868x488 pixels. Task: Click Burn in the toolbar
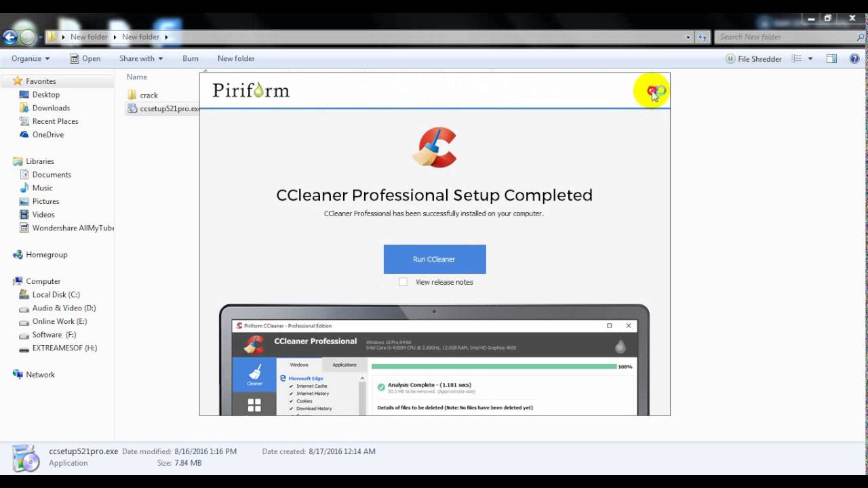tap(191, 58)
